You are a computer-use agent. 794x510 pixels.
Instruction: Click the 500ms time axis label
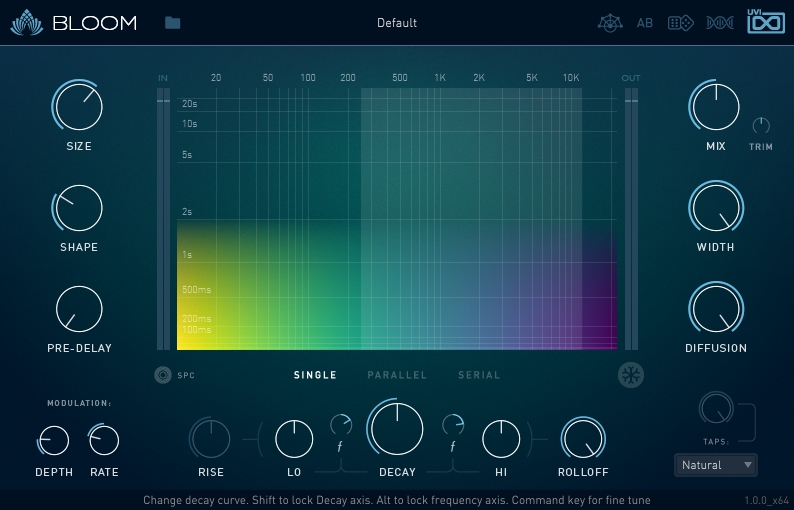click(196, 290)
